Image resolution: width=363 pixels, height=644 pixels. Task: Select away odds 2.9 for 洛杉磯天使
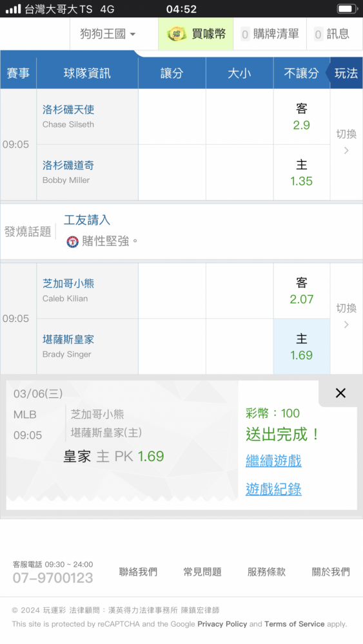point(302,117)
